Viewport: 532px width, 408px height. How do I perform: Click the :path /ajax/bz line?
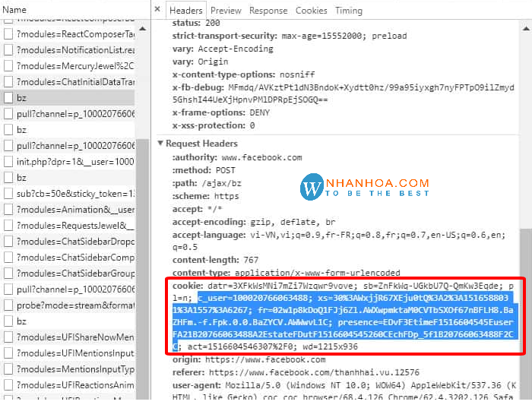coord(207,183)
